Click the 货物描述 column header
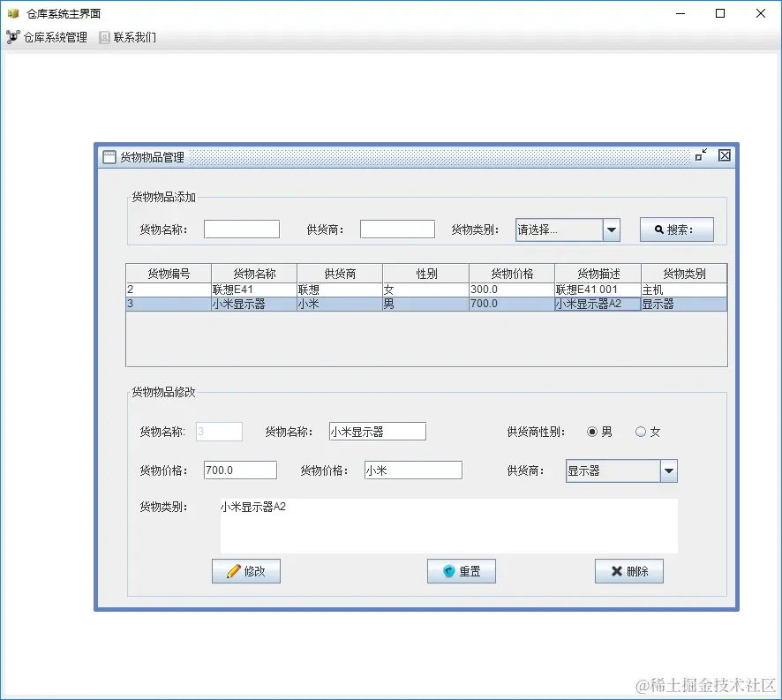The image size is (782, 700). click(598, 274)
